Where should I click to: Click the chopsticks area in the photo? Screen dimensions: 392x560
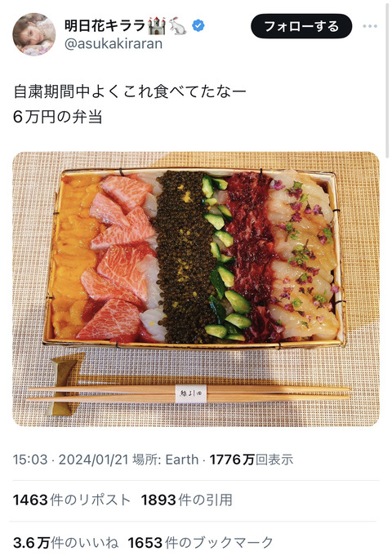click(x=189, y=393)
